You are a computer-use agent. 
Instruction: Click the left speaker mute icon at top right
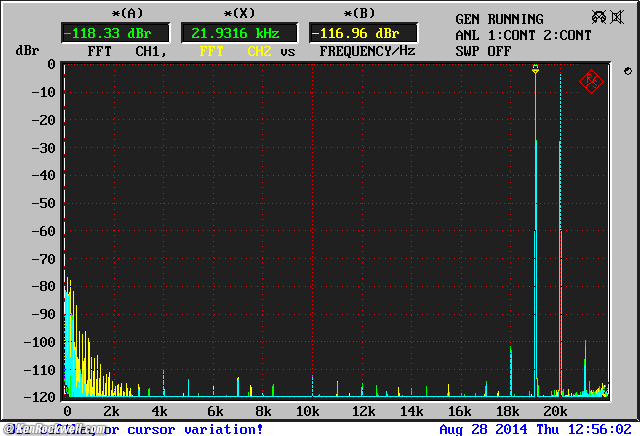599,17
